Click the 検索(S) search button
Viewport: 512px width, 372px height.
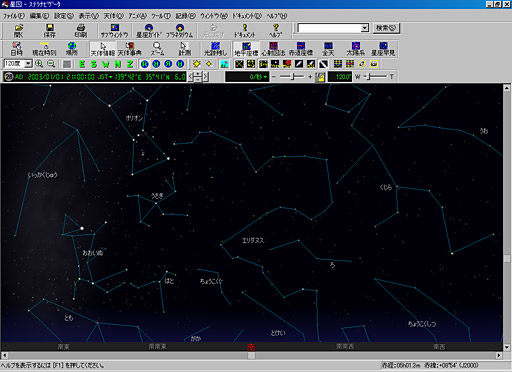[386, 28]
